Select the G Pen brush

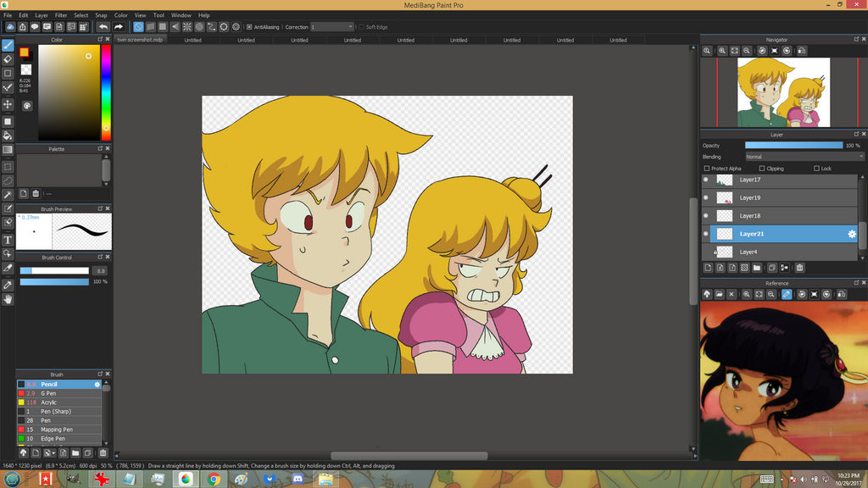pyautogui.click(x=49, y=393)
